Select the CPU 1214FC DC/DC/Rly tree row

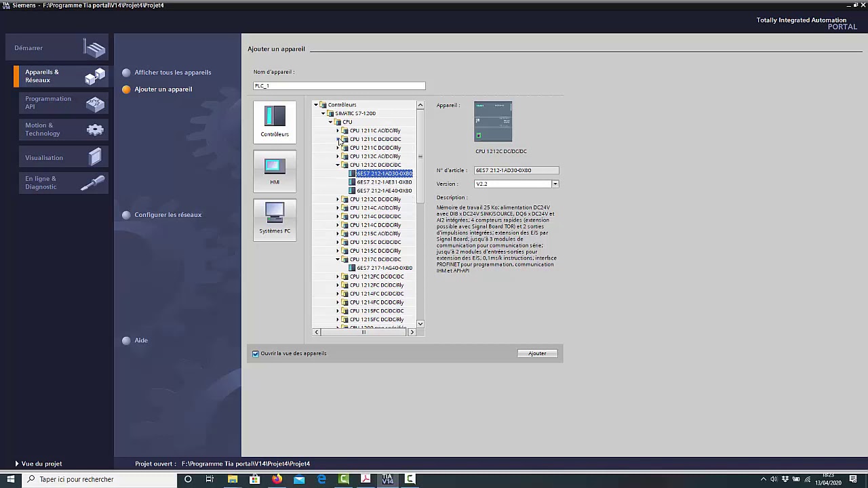(376, 302)
